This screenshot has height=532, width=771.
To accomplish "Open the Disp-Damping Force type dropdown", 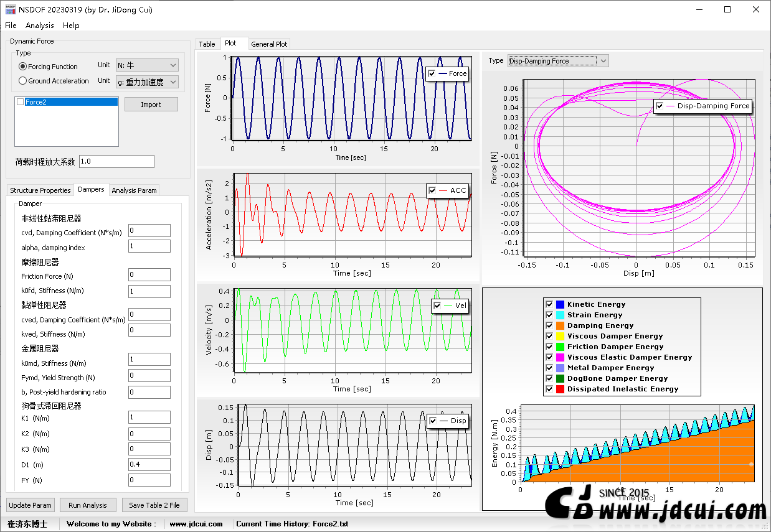I will pyautogui.click(x=558, y=61).
